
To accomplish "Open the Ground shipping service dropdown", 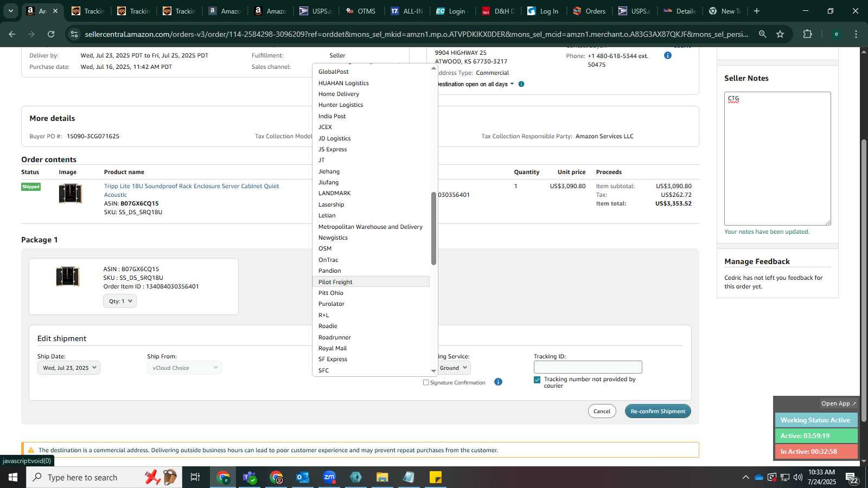I will [454, 368].
